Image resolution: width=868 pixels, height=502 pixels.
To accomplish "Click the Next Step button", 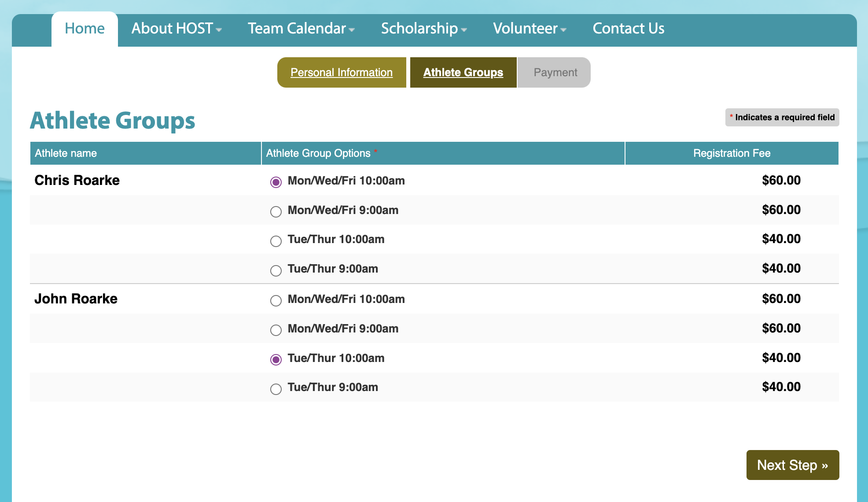I will point(793,465).
